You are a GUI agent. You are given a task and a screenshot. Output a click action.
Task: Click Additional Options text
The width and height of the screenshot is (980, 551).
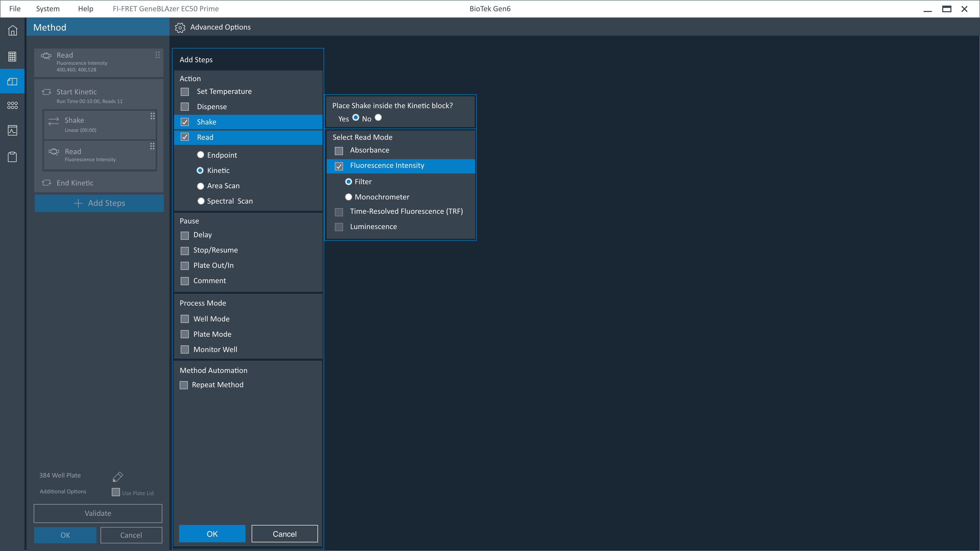tap(63, 491)
